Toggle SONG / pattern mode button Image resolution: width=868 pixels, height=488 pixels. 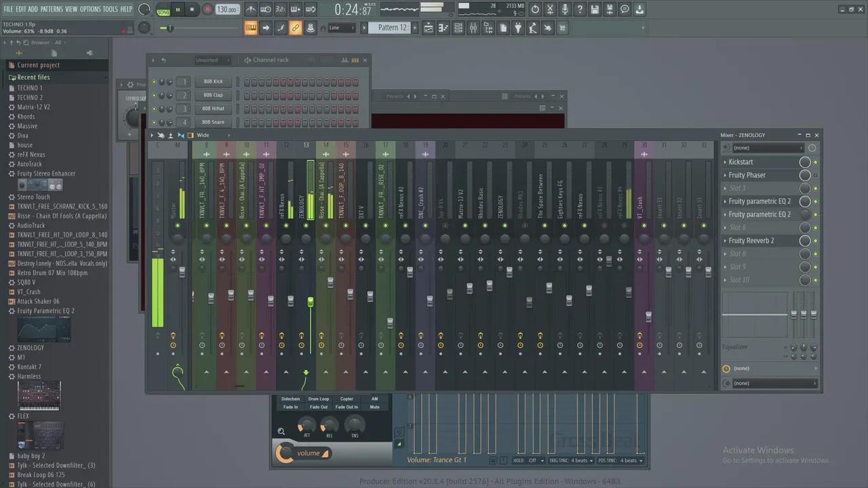163,9
